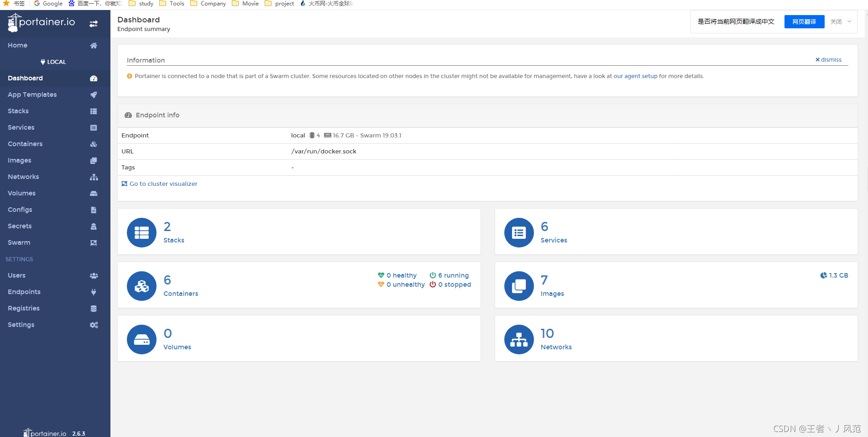Open the study bookmarks folder

(x=141, y=4)
